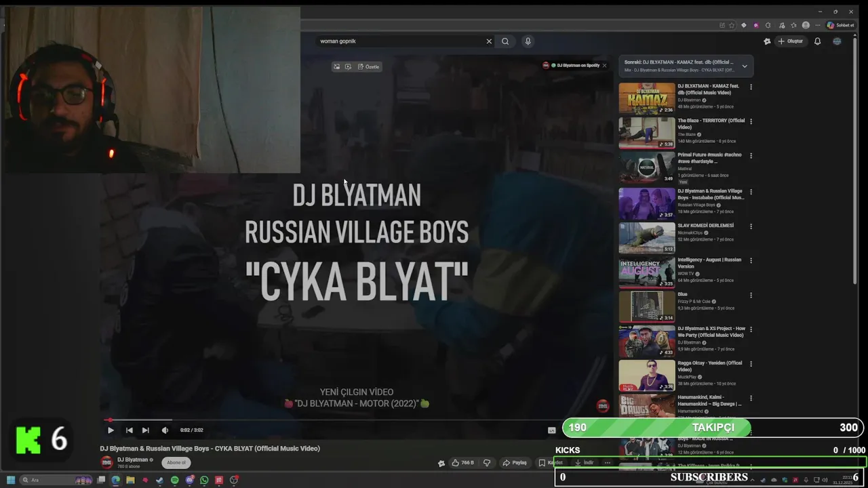The width and height of the screenshot is (868, 488).
Task: Seek on the video progress bar
Action: click(x=357, y=420)
